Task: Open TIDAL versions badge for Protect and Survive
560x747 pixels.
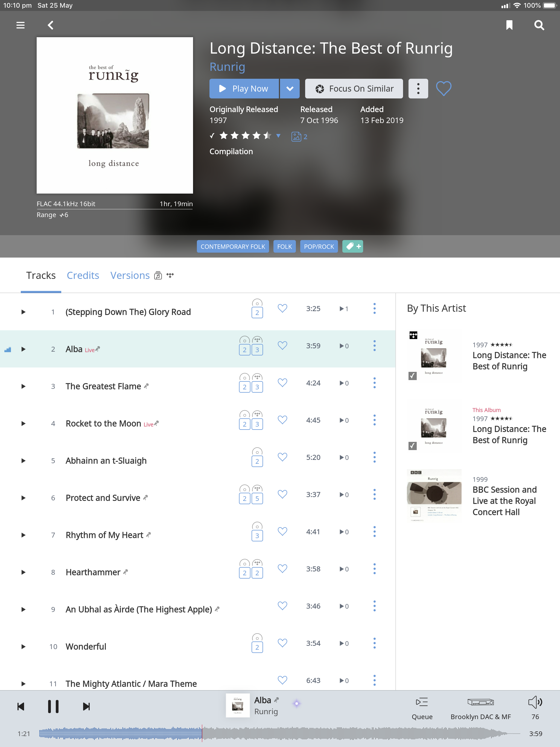Action: (x=257, y=495)
